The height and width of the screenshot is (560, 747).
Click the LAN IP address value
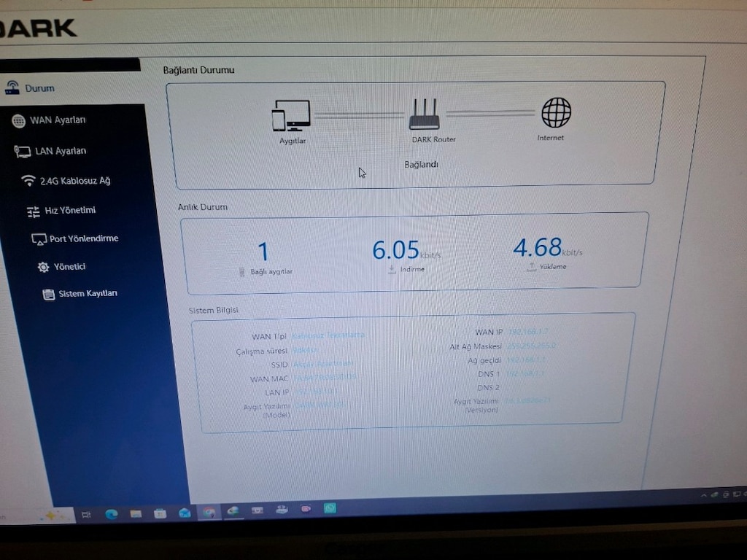click(x=317, y=392)
